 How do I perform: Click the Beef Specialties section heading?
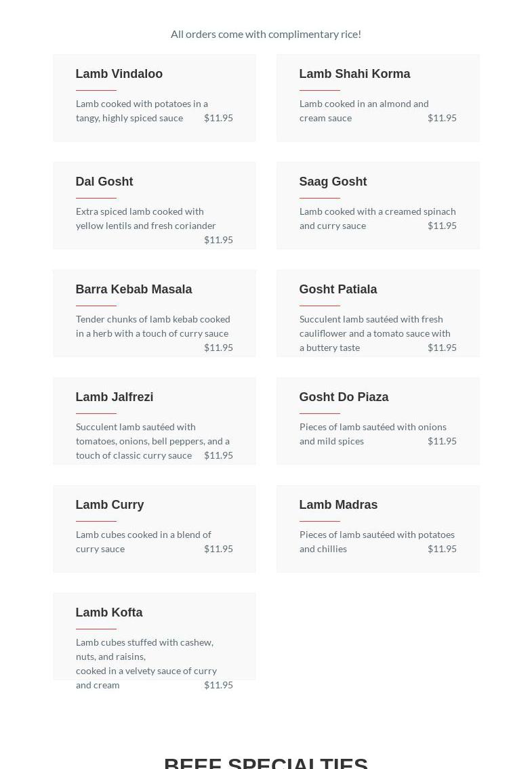point(266,762)
